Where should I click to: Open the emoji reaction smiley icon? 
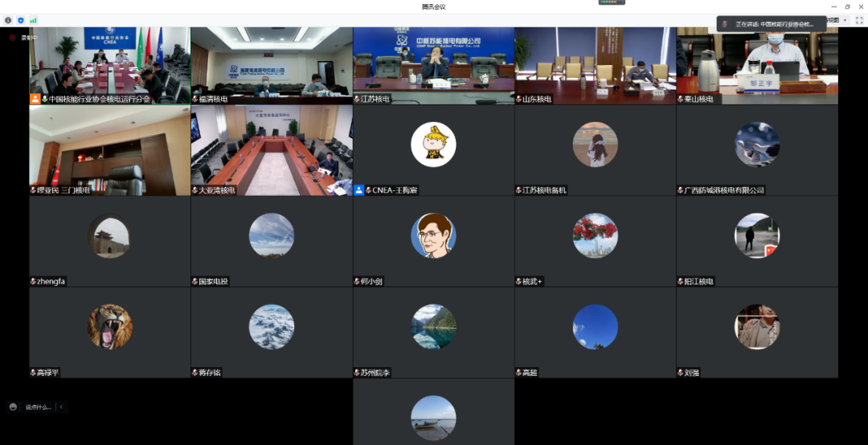[13, 406]
